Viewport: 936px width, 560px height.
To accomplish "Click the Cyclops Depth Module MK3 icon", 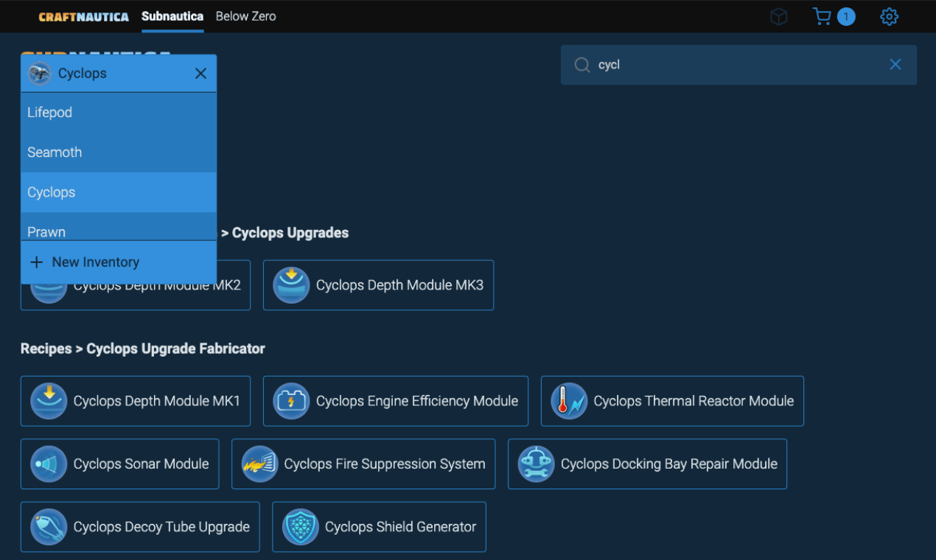I will pyautogui.click(x=291, y=285).
